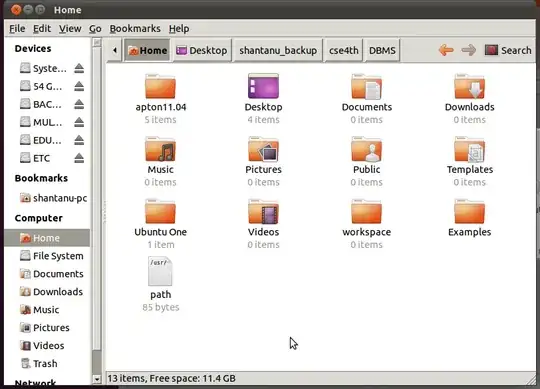Click the orange back arrow

pos(446,50)
